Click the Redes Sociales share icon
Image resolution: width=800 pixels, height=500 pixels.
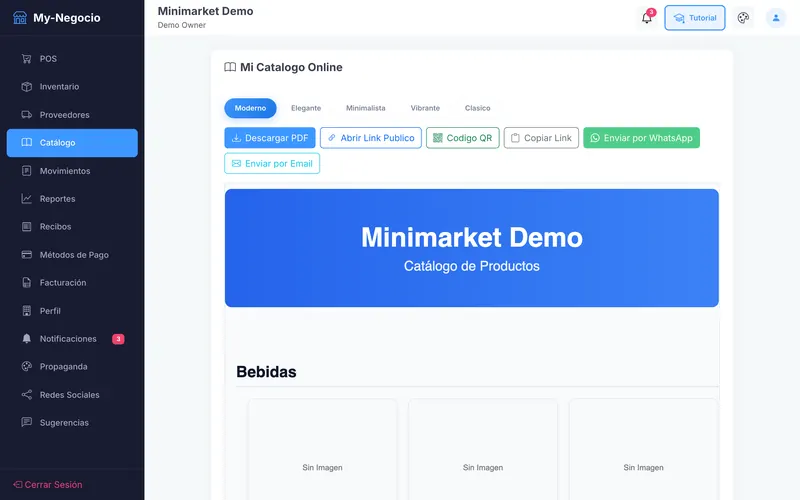pos(27,394)
